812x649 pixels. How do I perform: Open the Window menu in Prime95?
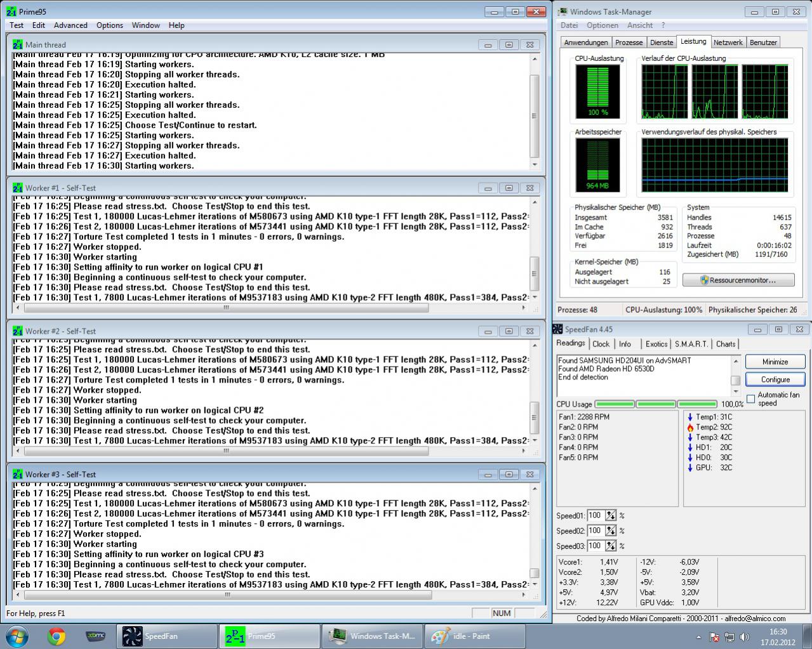click(146, 25)
